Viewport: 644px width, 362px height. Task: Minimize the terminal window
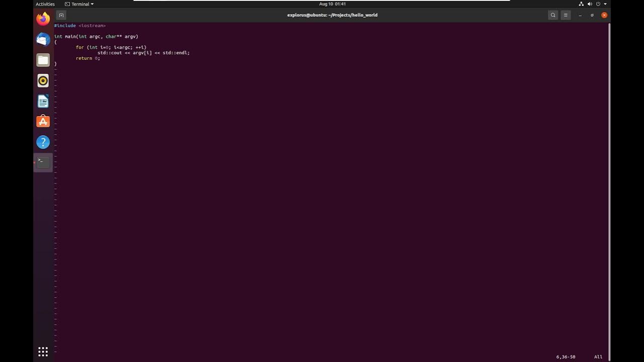click(580, 15)
